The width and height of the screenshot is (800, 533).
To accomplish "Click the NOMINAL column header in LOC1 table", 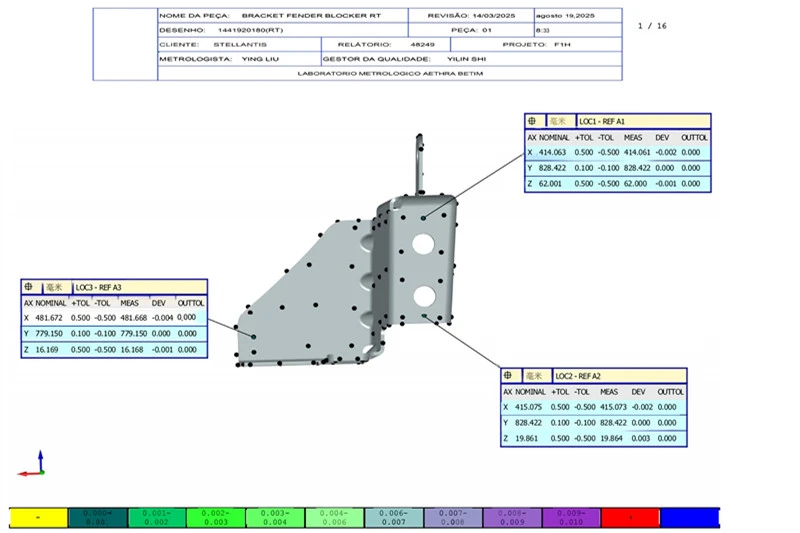I will [554, 137].
